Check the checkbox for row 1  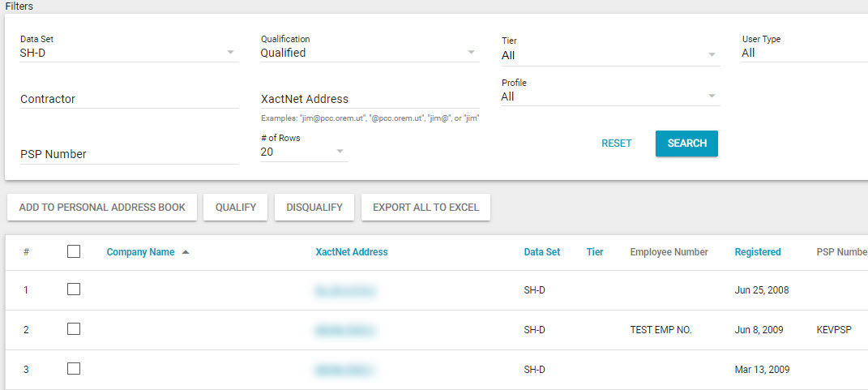(74, 289)
